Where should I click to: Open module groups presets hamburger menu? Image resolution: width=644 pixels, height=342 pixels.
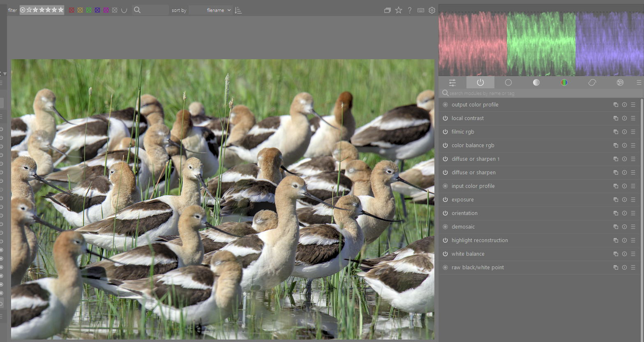(639, 83)
